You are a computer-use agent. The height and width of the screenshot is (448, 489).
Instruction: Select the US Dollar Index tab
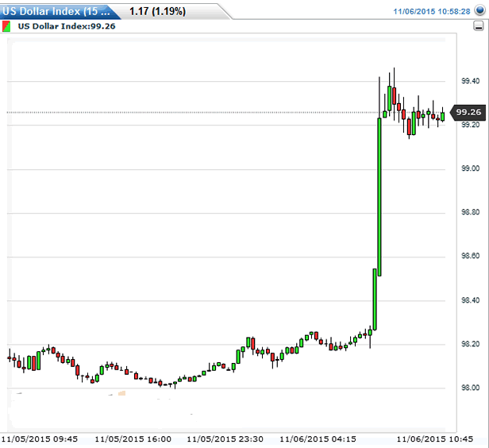(x=58, y=12)
